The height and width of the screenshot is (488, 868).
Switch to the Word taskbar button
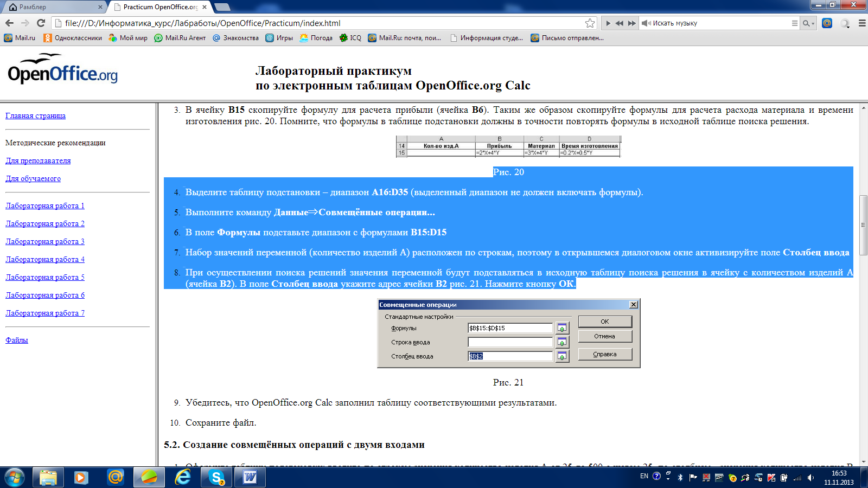coord(250,477)
